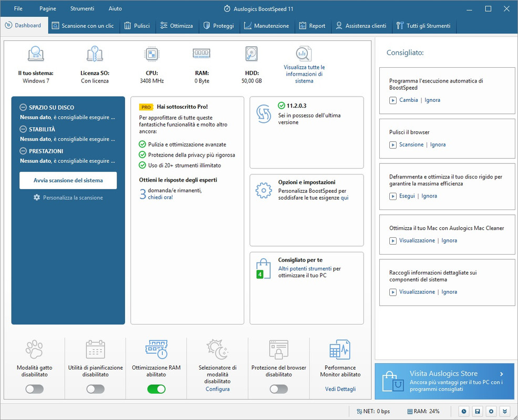
Task: Click the PRO badge icon
Action: [146, 107]
